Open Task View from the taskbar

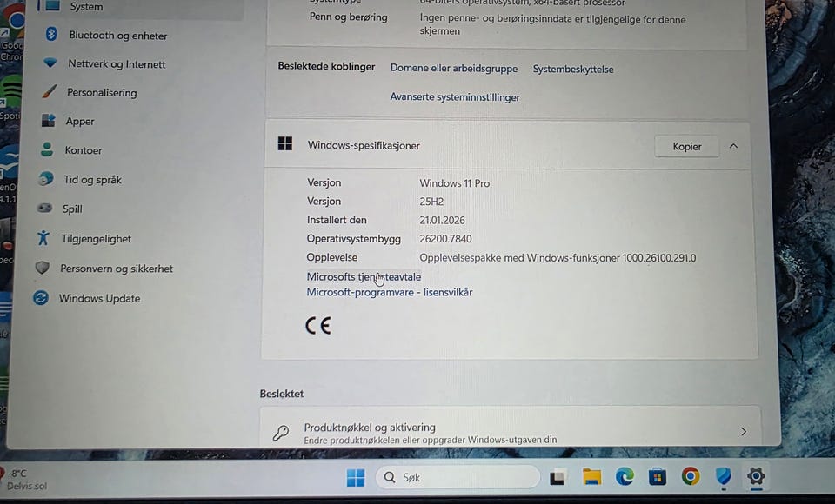558,477
